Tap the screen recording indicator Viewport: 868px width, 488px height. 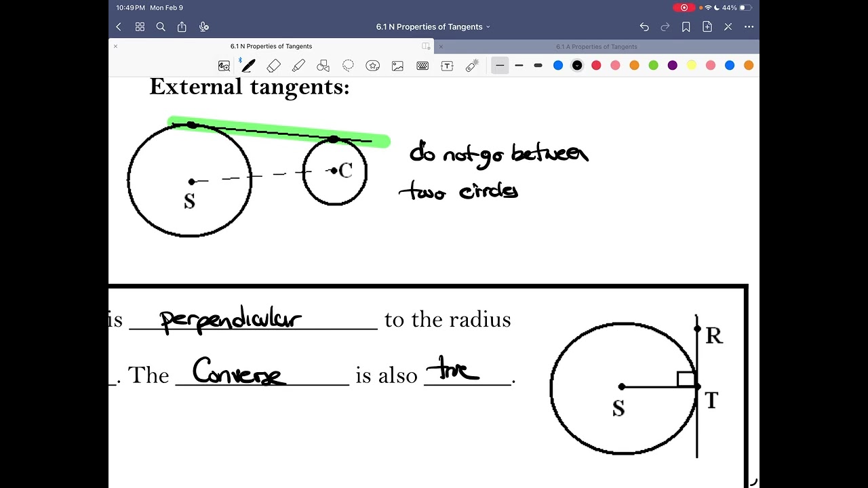click(684, 7)
